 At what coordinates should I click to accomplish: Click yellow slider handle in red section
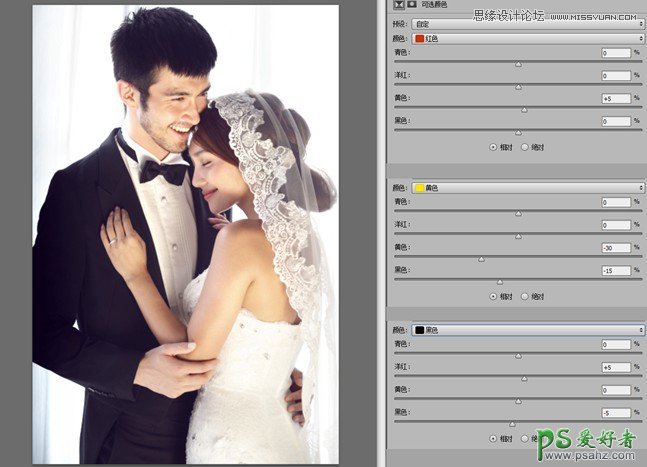coord(524,110)
